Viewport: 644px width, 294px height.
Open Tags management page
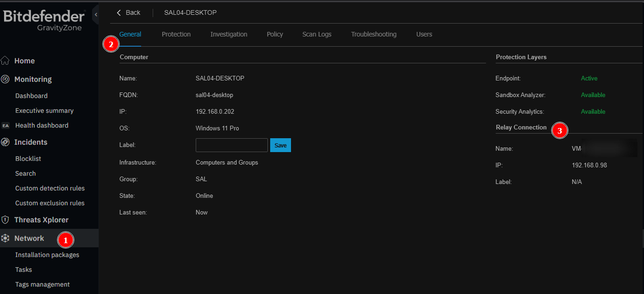click(43, 284)
